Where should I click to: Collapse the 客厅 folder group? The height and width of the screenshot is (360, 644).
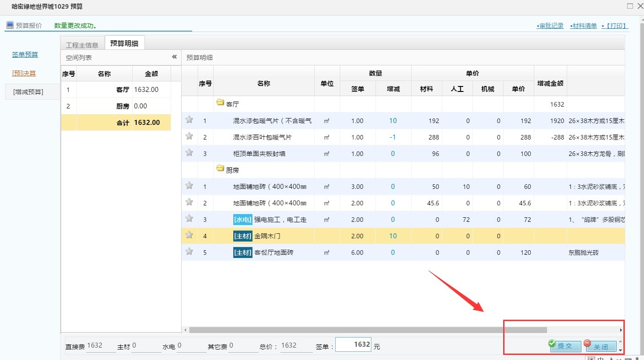[x=220, y=103]
